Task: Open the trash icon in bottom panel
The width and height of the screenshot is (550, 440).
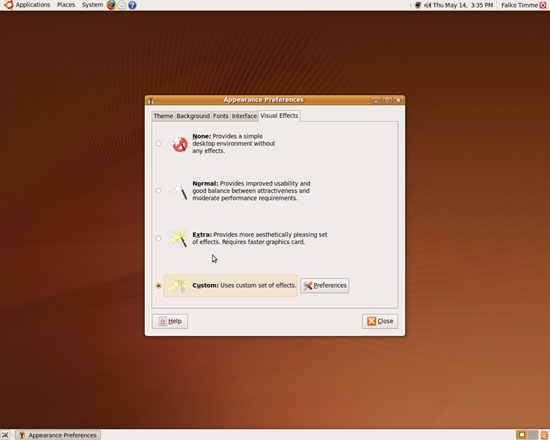Action: 544,435
